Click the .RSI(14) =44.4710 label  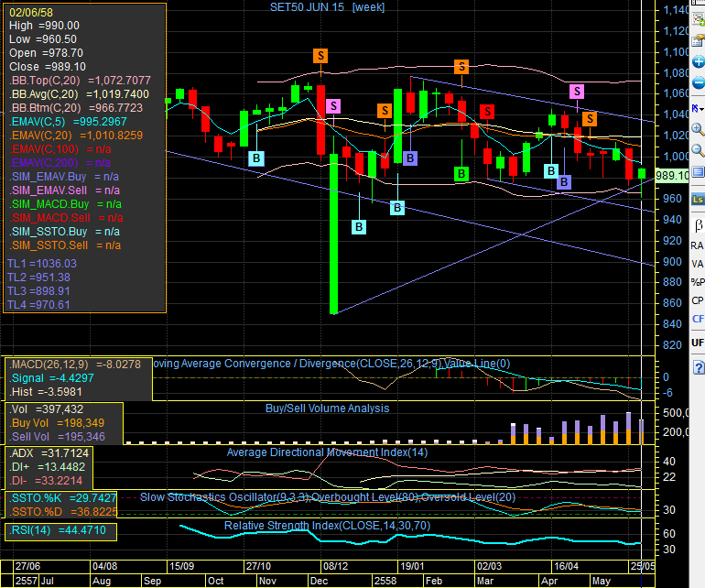58,530
